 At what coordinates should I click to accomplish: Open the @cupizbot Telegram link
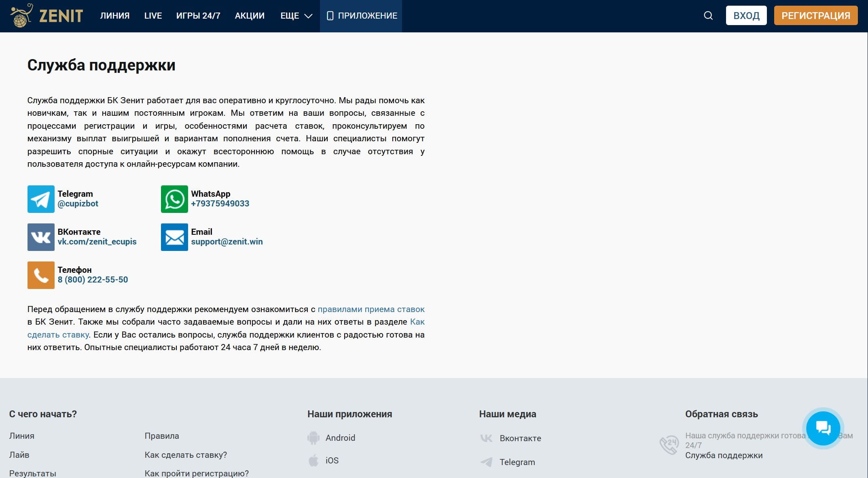tap(78, 204)
